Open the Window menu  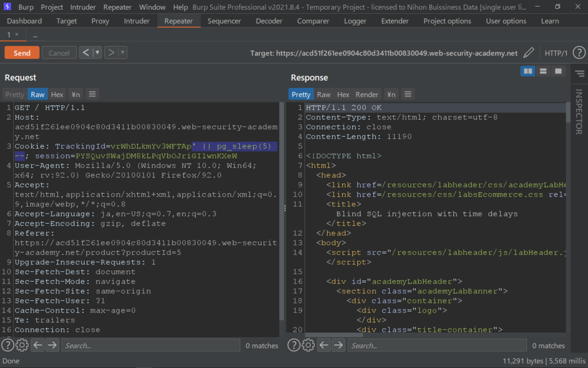152,7
